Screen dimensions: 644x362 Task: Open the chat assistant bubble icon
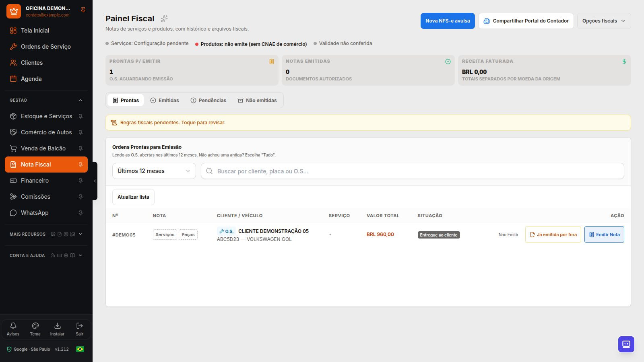(626, 344)
